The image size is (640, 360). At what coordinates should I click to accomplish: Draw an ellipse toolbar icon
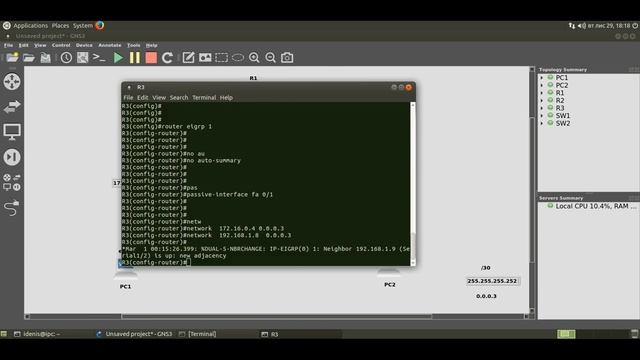(x=238, y=58)
